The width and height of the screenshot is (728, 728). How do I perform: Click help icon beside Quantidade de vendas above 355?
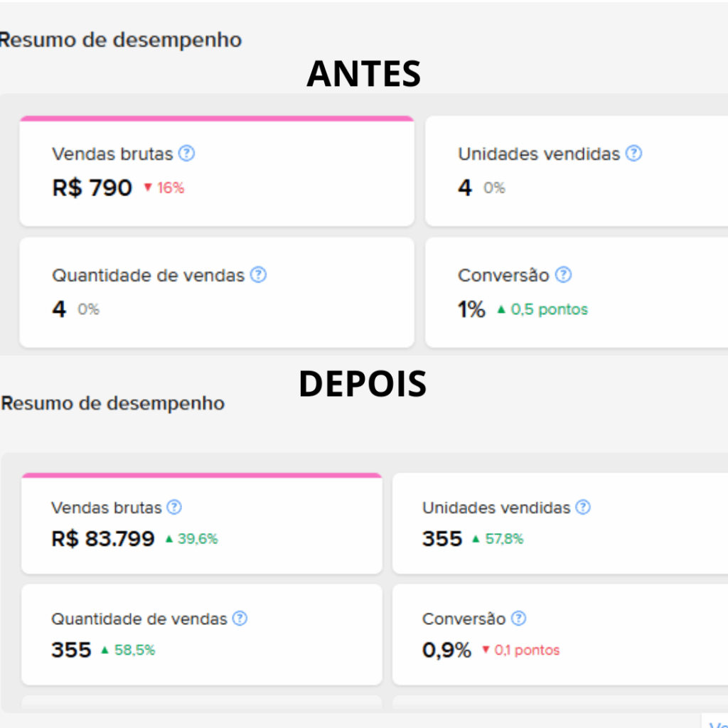(240, 619)
